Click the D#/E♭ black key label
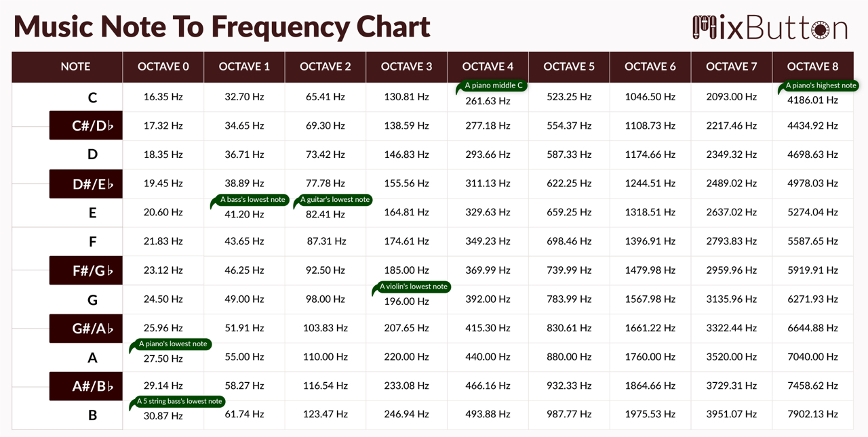 (x=86, y=184)
